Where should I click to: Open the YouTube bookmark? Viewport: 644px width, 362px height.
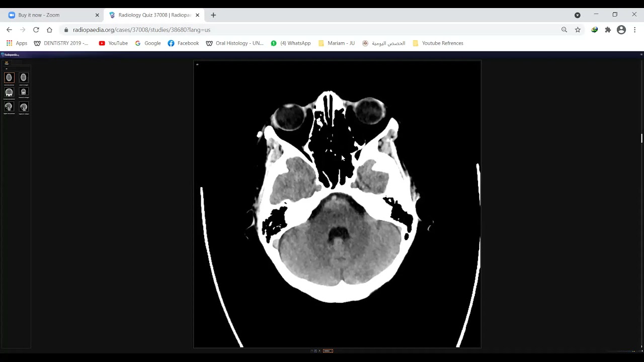pos(113,43)
